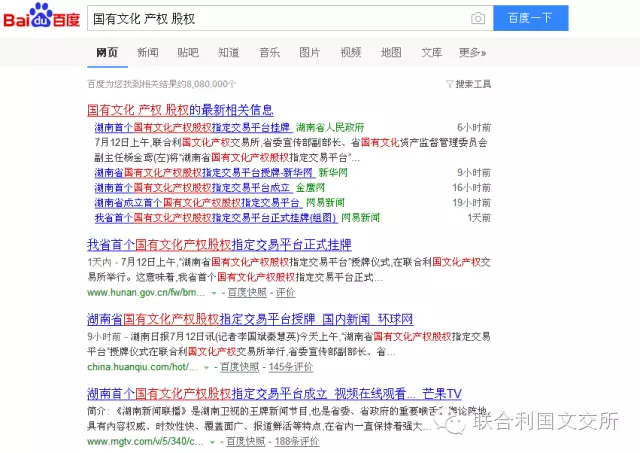Open 湖南首个国有文化产权股权指定交易平台挂牌 news link
This screenshot has width=640, height=453.
tap(192, 127)
